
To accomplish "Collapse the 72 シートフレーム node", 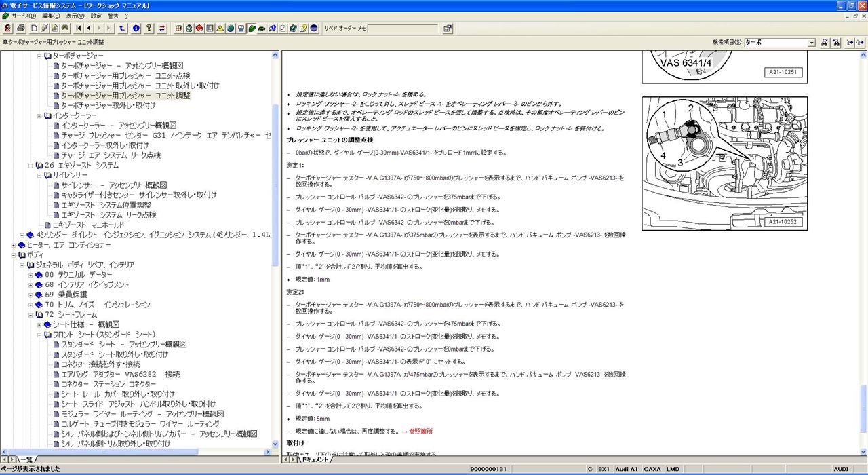I will (x=31, y=315).
